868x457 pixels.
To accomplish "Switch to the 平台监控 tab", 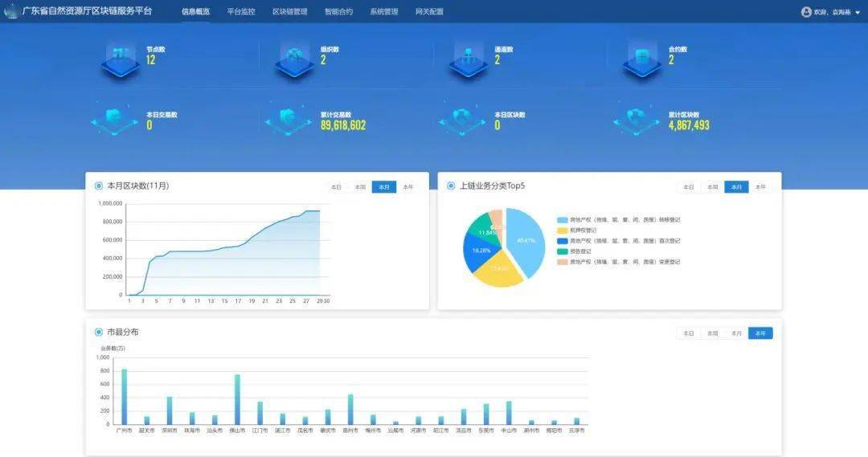I will pos(241,12).
